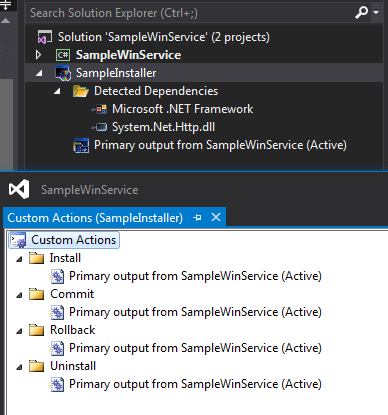Click the Primary output icon in Solution Explorer

click(81, 145)
